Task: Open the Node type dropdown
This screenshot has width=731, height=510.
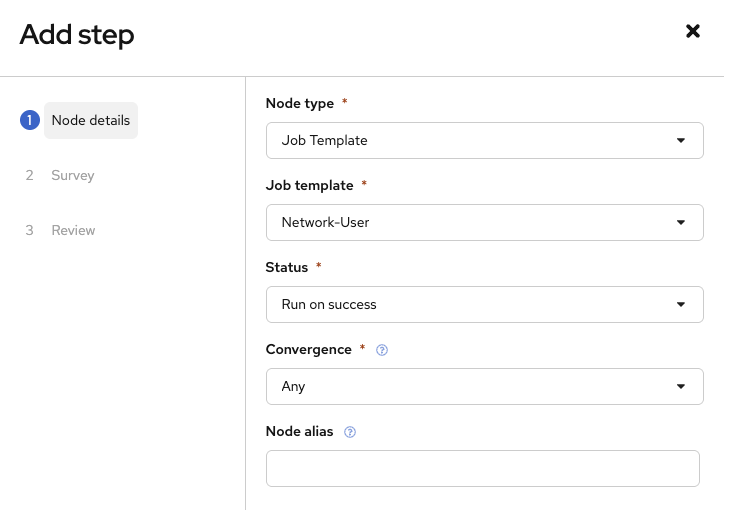Action: click(484, 140)
